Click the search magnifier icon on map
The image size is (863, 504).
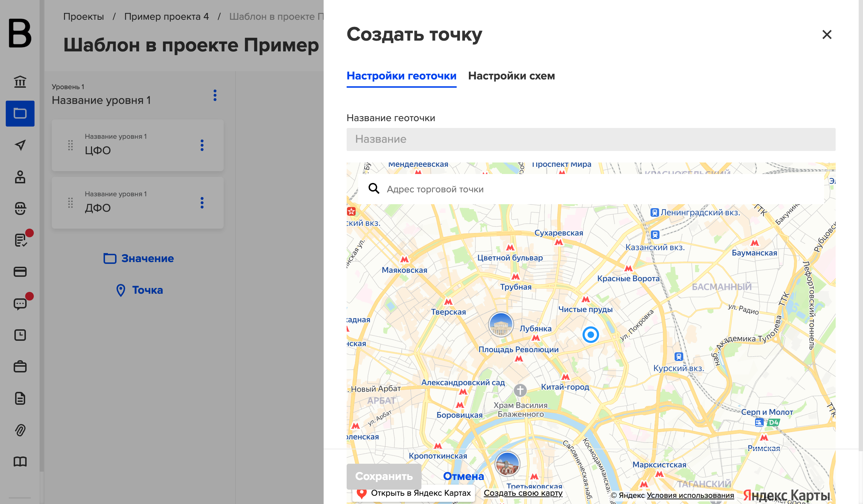tap(374, 188)
